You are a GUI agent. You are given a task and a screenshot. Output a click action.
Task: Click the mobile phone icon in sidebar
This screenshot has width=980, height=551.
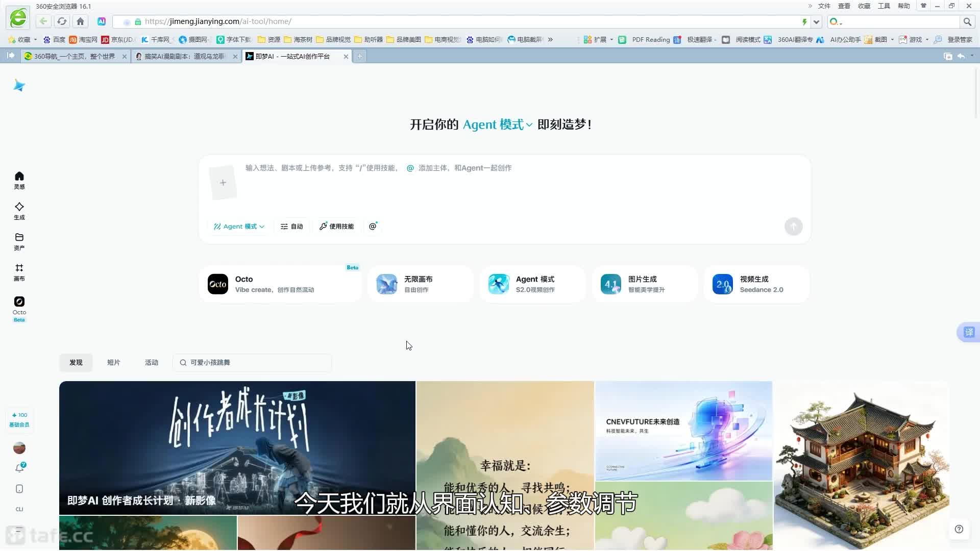tap(19, 489)
